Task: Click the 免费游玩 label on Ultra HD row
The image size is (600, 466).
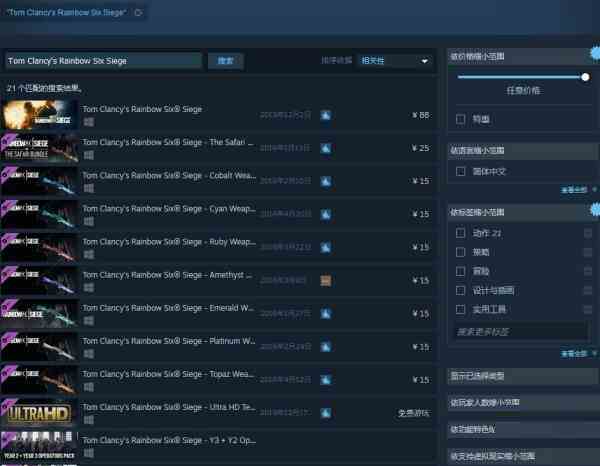Action: [x=414, y=413]
